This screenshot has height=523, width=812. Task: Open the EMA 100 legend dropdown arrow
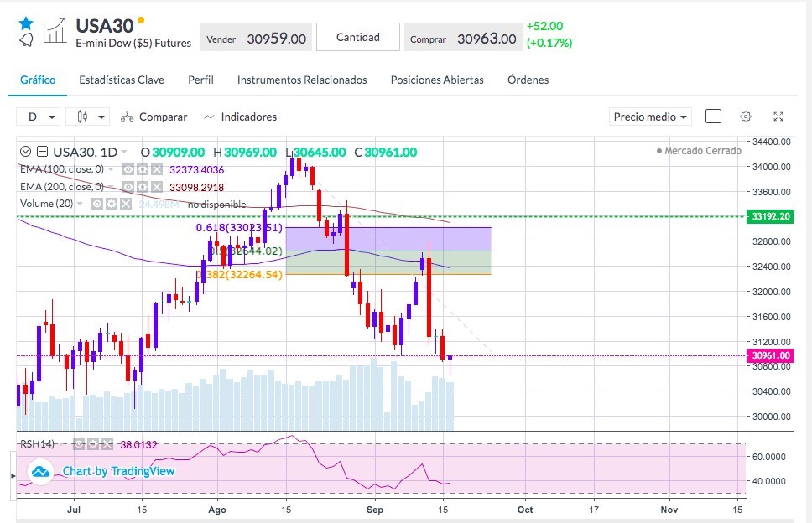click(x=110, y=169)
